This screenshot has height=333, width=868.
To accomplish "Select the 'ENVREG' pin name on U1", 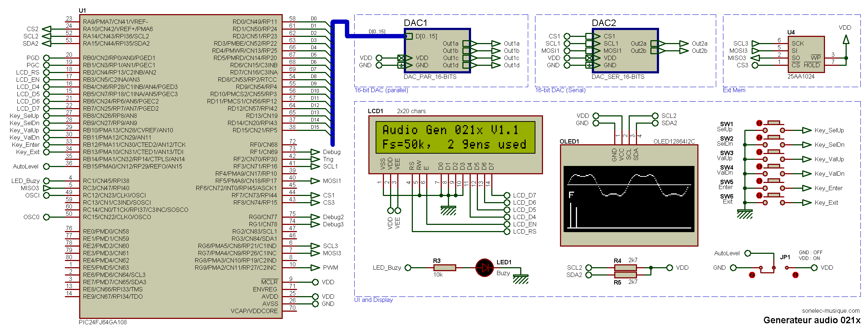I will pyautogui.click(x=265, y=289).
